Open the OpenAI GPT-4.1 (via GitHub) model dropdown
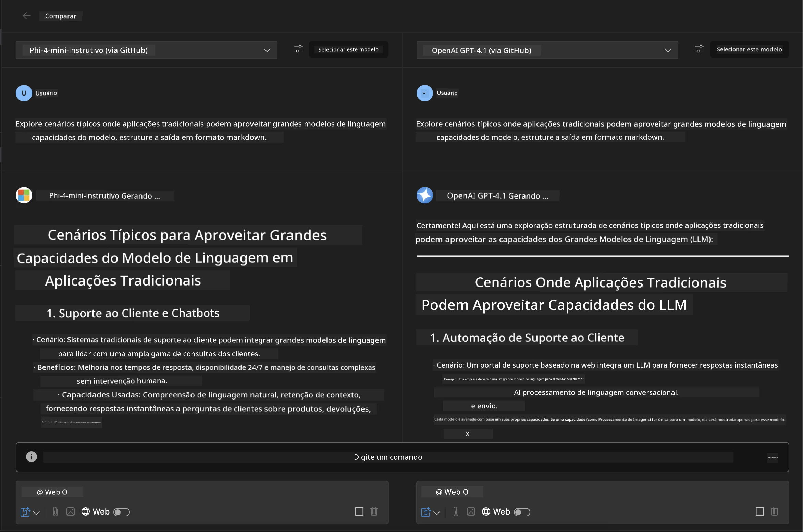Screen dimensions: 803x532 [547, 50]
